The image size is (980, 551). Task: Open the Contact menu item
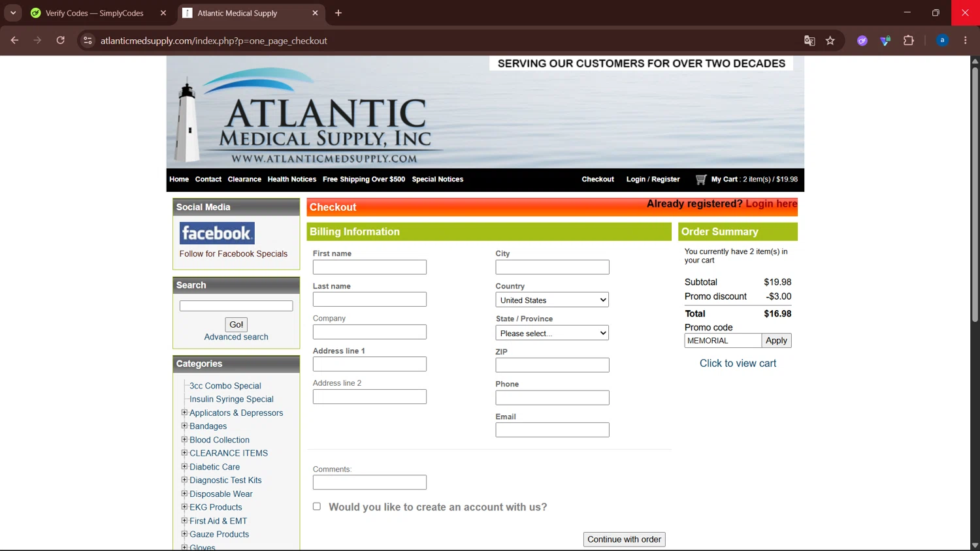208,180
